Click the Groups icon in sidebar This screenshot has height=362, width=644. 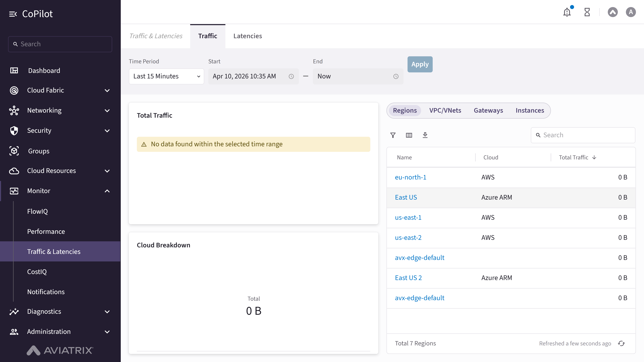(x=14, y=151)
